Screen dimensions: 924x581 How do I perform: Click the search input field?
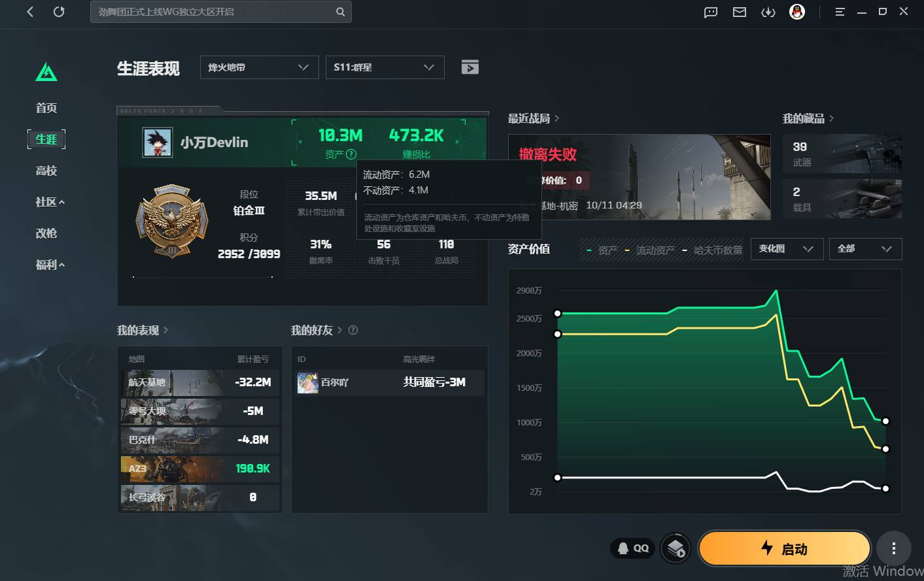pos(221,12)
